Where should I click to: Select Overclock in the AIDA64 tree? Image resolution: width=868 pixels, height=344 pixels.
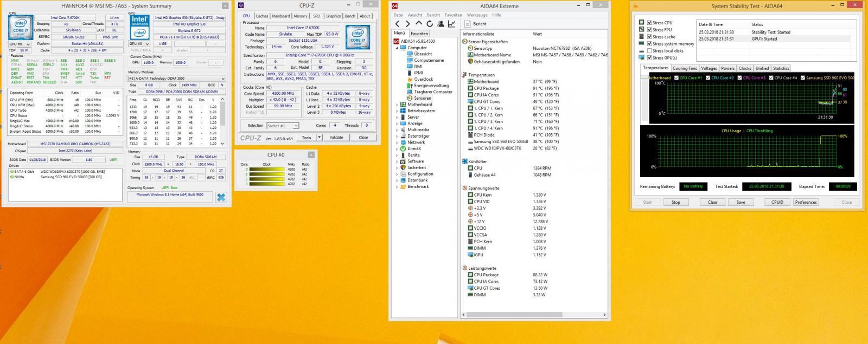click(x=423, y=79)
